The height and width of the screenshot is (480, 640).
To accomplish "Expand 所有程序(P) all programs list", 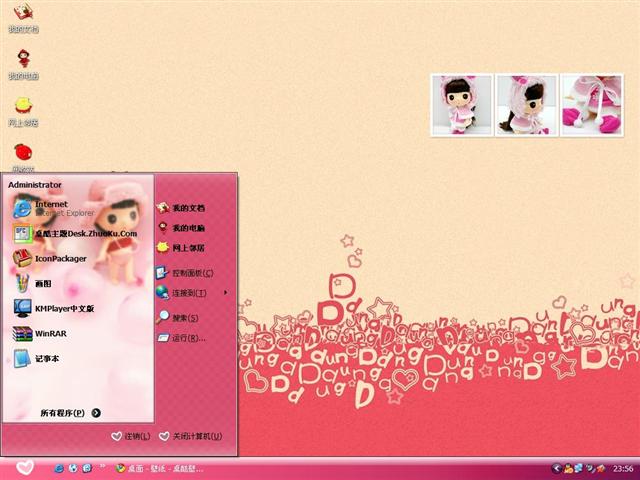I will (x=70, y=413).
